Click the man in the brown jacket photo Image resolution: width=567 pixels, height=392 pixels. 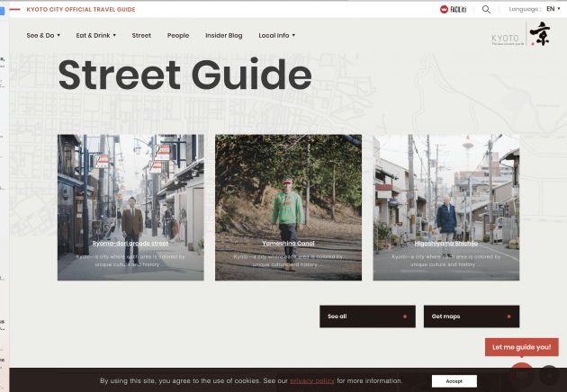tap(130, 208)
